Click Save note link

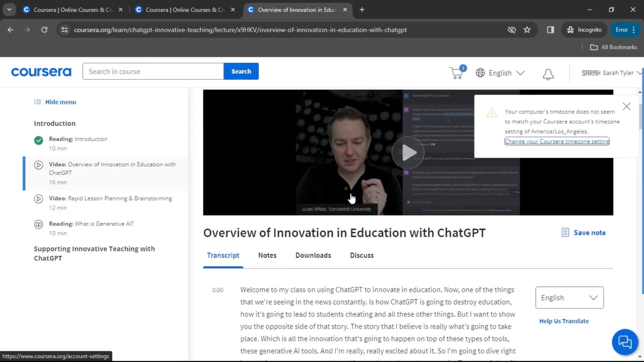[589, 233]
